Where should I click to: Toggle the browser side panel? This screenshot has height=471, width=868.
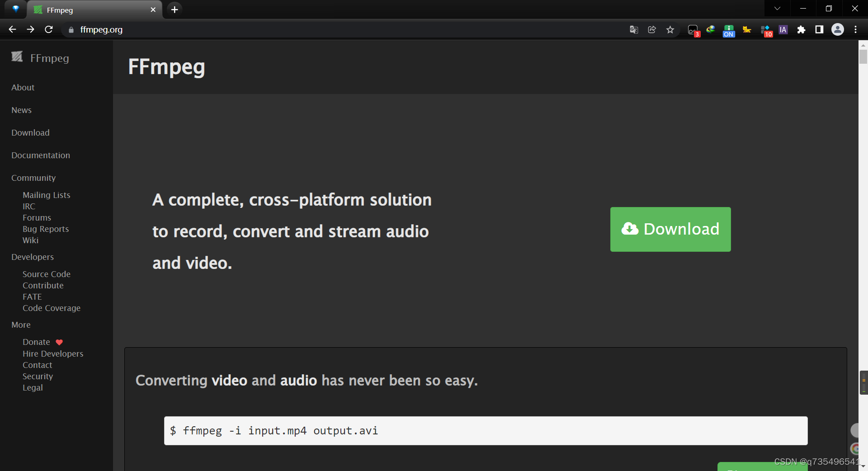(x=819, y=30)
